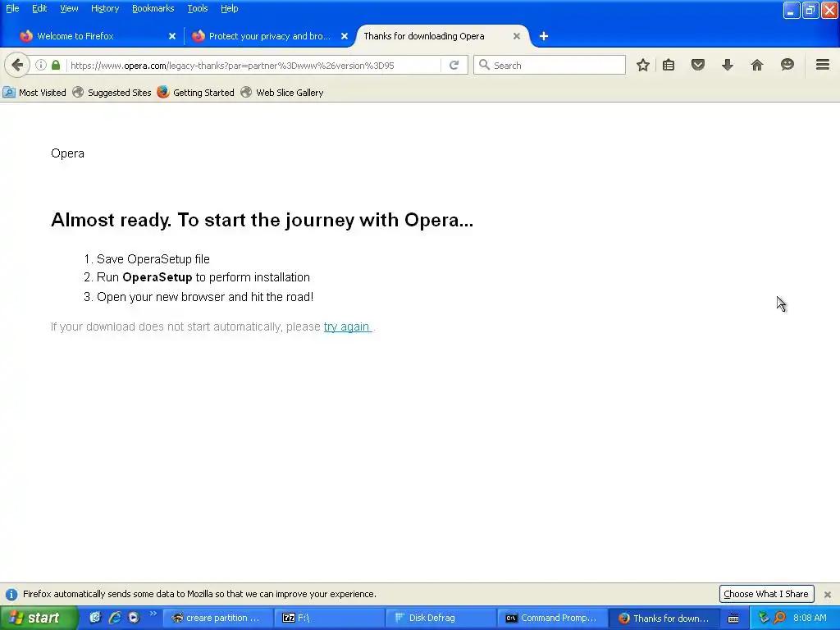The image size is (840, 630).
Task: Open a new tab with plus button
Action: (543, 36)
